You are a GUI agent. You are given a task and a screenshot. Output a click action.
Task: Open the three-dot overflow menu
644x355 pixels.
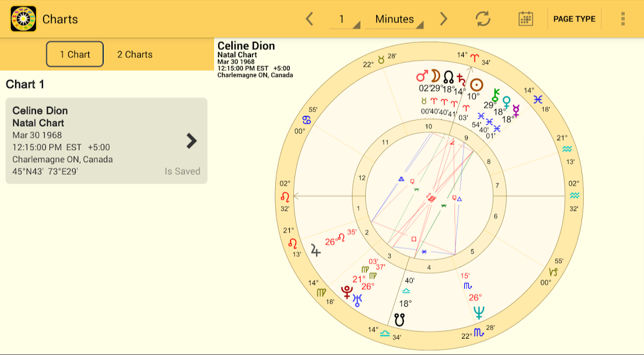623,19
